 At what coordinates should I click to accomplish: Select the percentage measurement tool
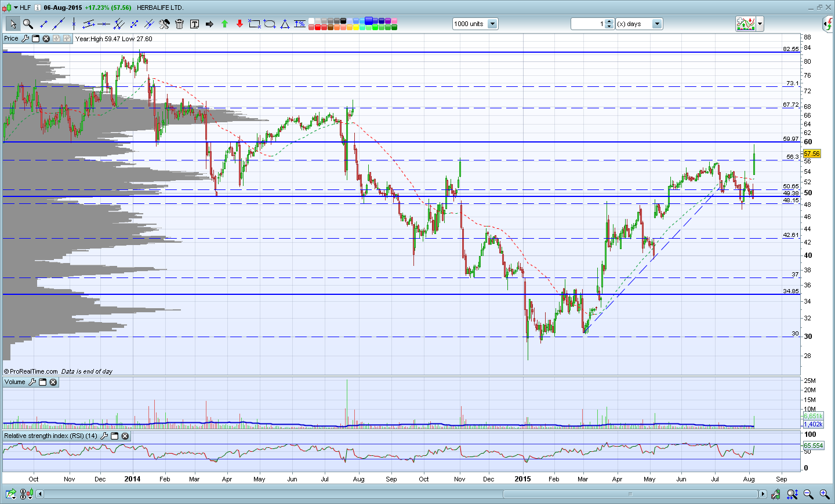(300, 24)
